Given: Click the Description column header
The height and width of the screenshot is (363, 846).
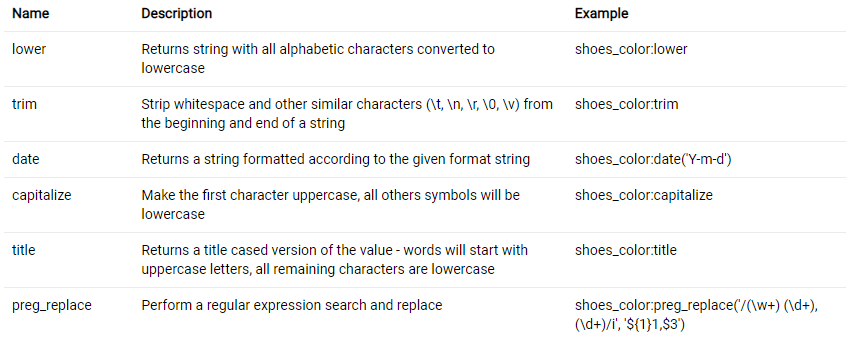Looking at the screenshot, I should click(x=176, y=13).
